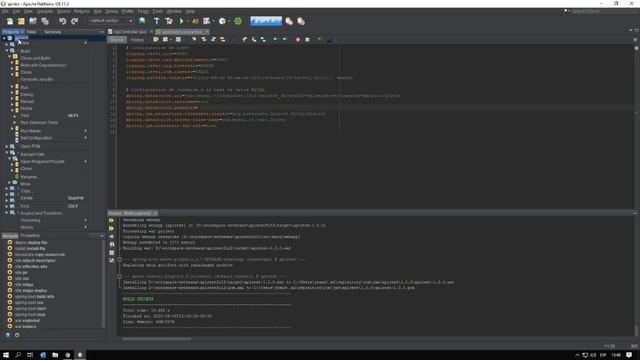Screen dimensions: 640x360
Task: Switch to the Files panel tab
Action: pos(31,32)
